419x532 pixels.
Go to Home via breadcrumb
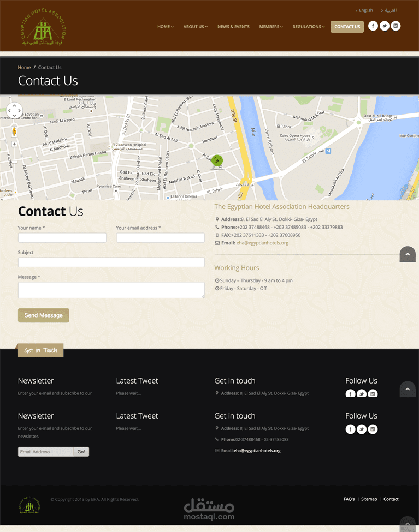pos(24,68)
